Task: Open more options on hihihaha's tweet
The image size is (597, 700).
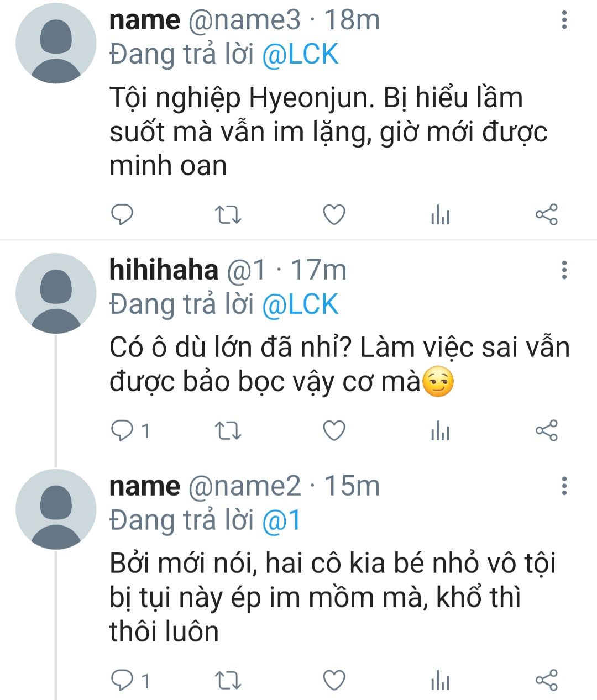Action: coord(564,270)
